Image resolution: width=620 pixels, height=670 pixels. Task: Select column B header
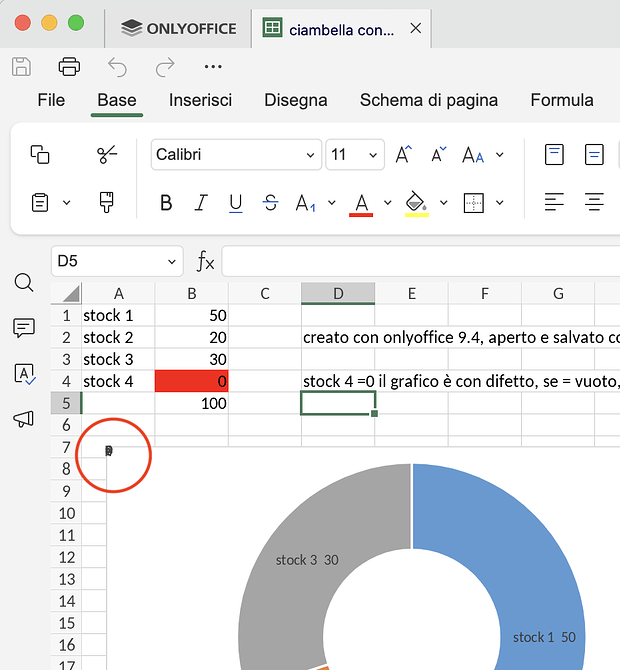point(192,294)
